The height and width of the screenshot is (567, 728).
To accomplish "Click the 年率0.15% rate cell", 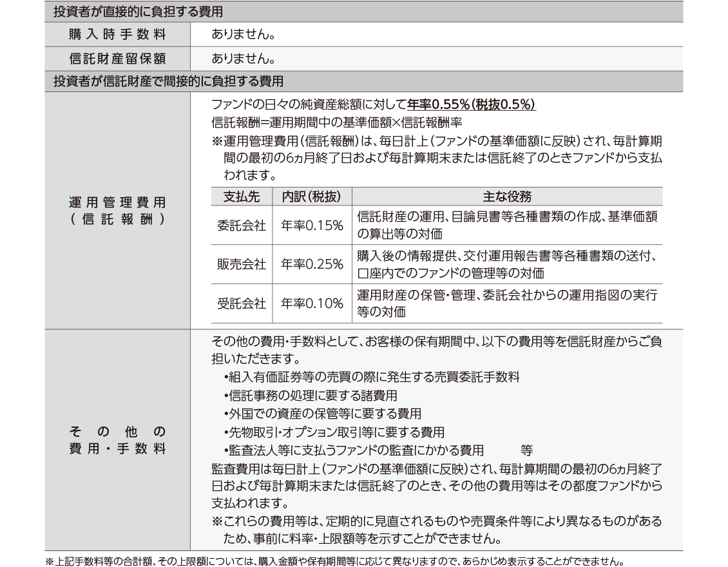I will pyautogui.click(x=312, y=226).
